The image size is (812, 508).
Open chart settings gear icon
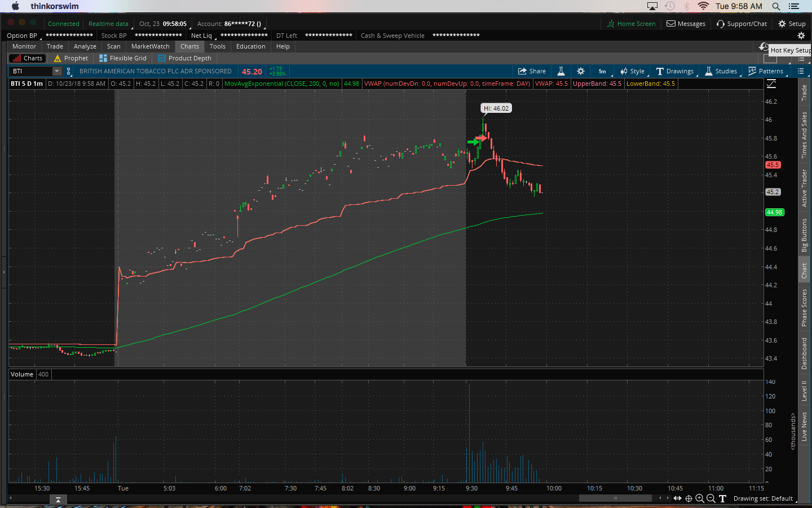581,71
